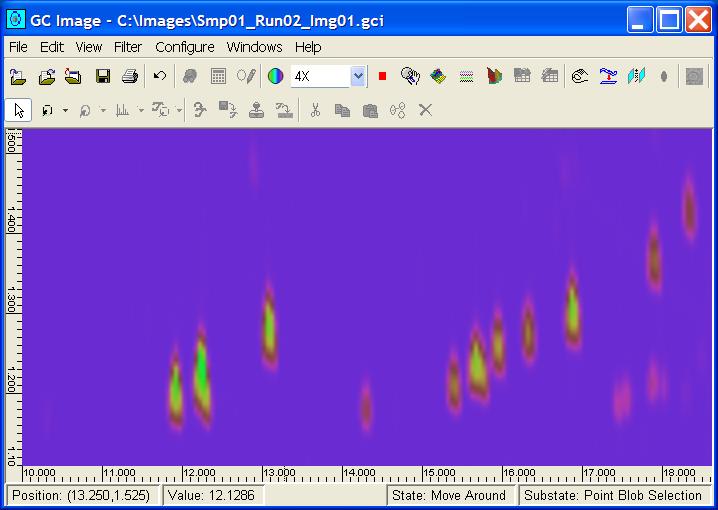The width and height of the screenshot is (718, 510).
Task: Click the X delete icon in toolbar
Action: tap(425, 110)
